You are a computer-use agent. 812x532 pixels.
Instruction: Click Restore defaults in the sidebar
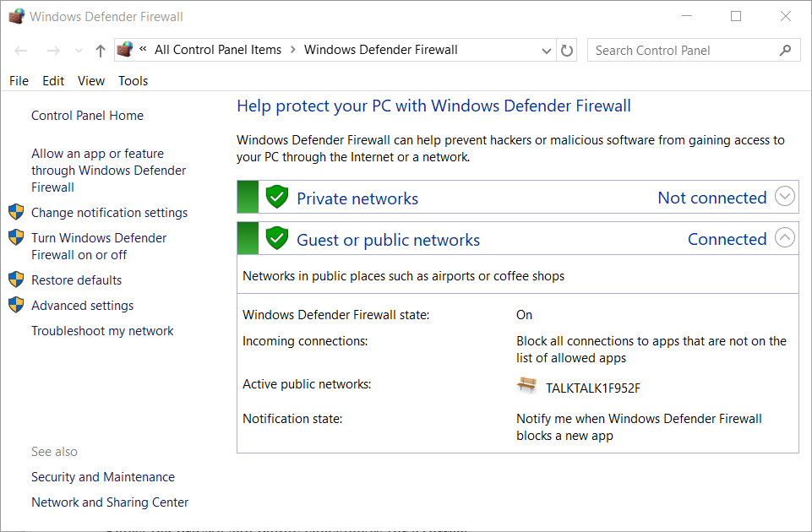pyautogui.click(x=76, y=280)
